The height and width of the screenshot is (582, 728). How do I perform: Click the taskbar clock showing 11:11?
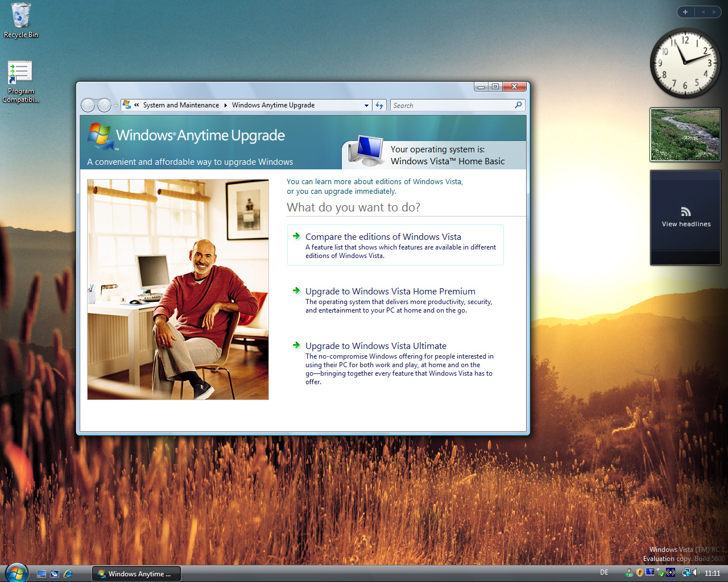coord(713,573)
